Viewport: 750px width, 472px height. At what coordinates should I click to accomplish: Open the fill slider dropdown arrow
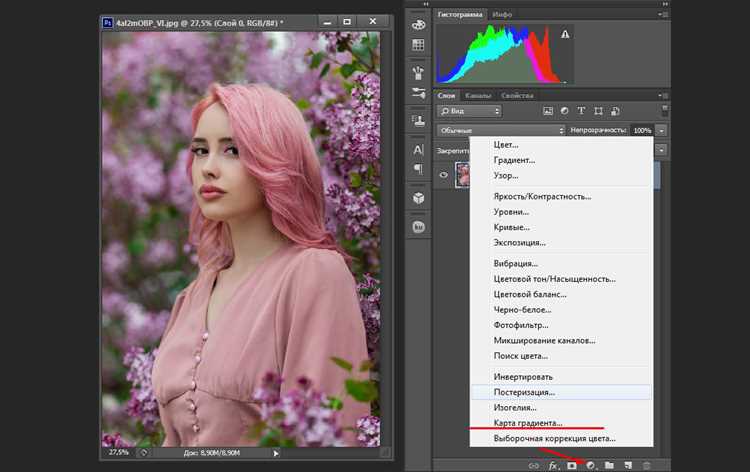click(x=662, y=150)
